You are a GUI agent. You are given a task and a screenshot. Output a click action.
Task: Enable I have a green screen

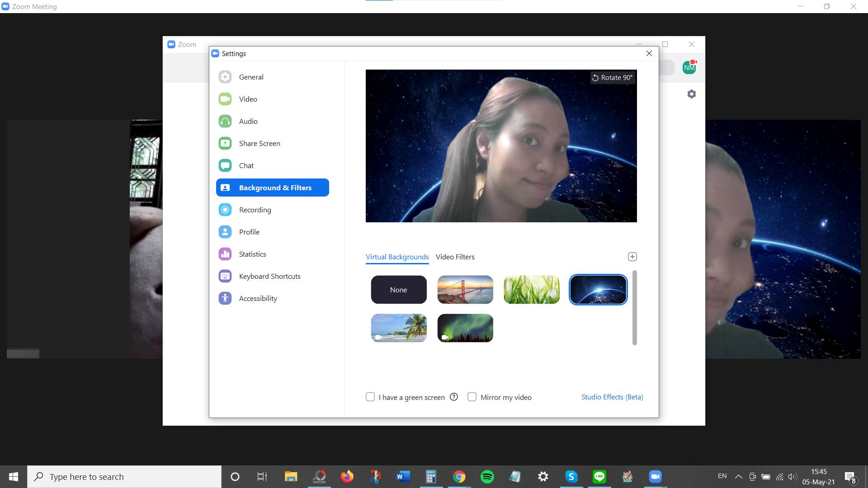[370, 397]
